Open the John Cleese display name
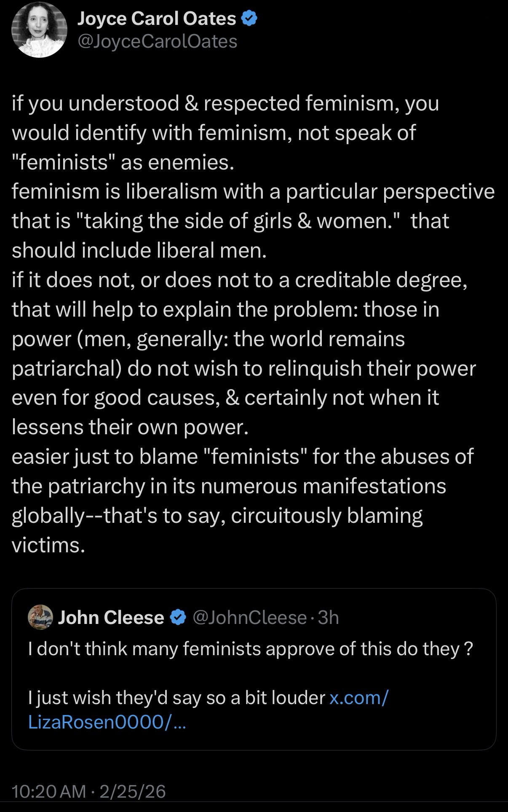The height and width of the screenshot is (812, 508). tap(111, 617)
